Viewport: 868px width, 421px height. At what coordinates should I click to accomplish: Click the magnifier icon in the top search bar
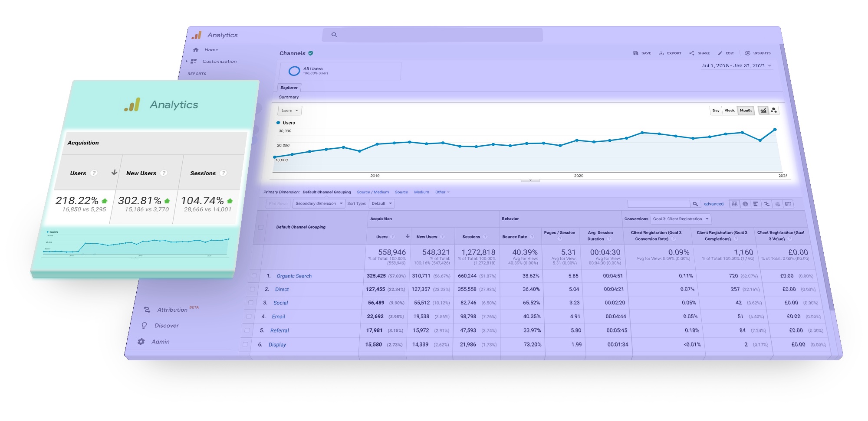pyautogui.click(x=334, y=35)
